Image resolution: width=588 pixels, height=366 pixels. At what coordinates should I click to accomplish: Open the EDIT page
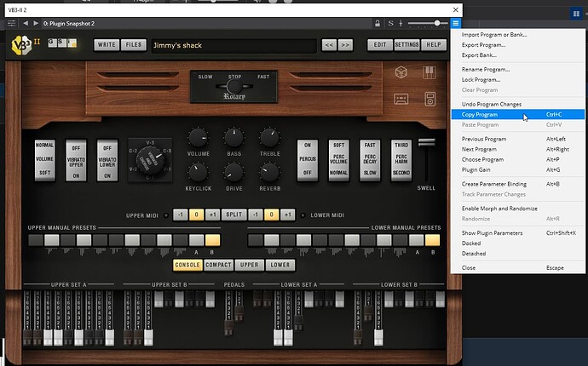point(380,45)
